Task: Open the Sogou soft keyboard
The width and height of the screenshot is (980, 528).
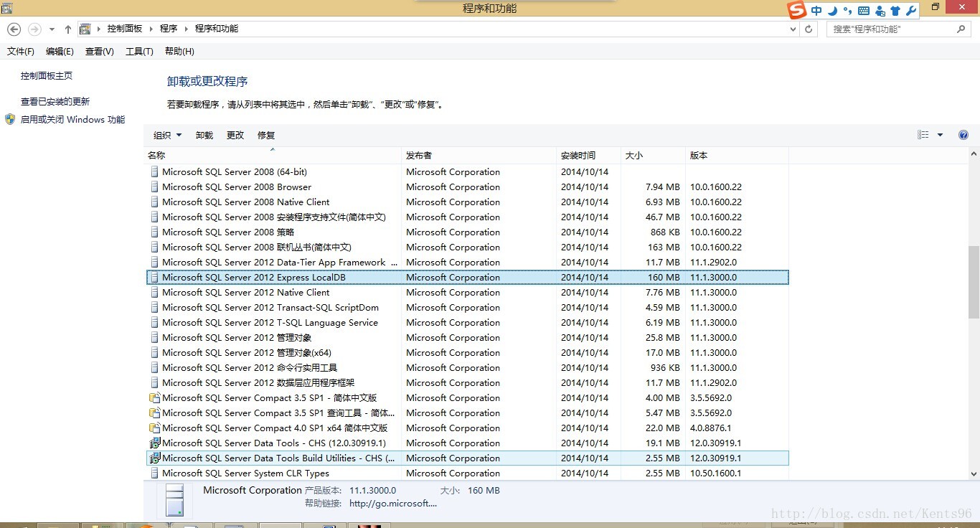Action: coord(864,11)
